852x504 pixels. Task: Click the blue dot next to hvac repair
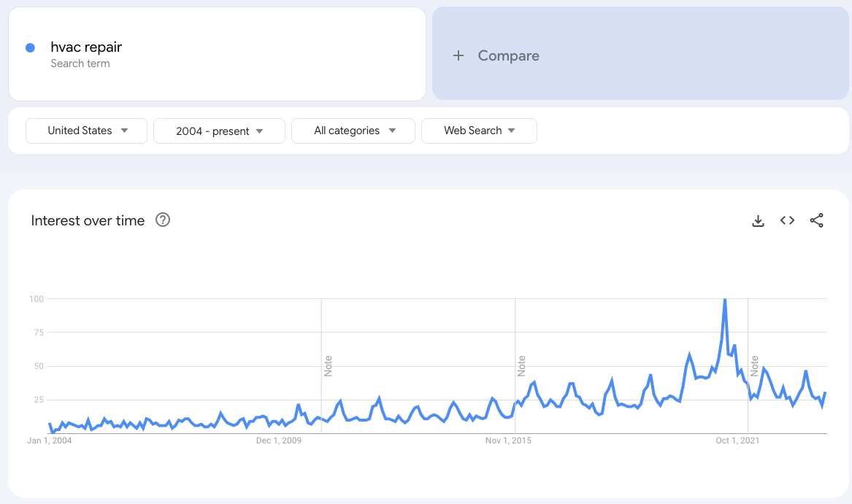[31, 47]
